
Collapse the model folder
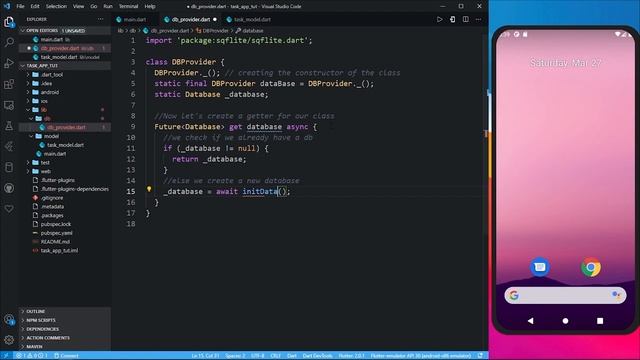click(x=51, y=136)
